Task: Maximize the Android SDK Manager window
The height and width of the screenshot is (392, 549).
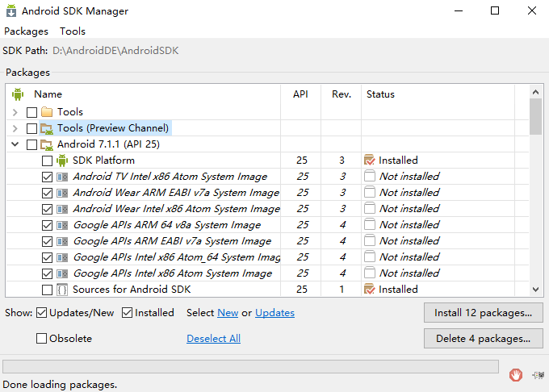Action: coord(495,10)
